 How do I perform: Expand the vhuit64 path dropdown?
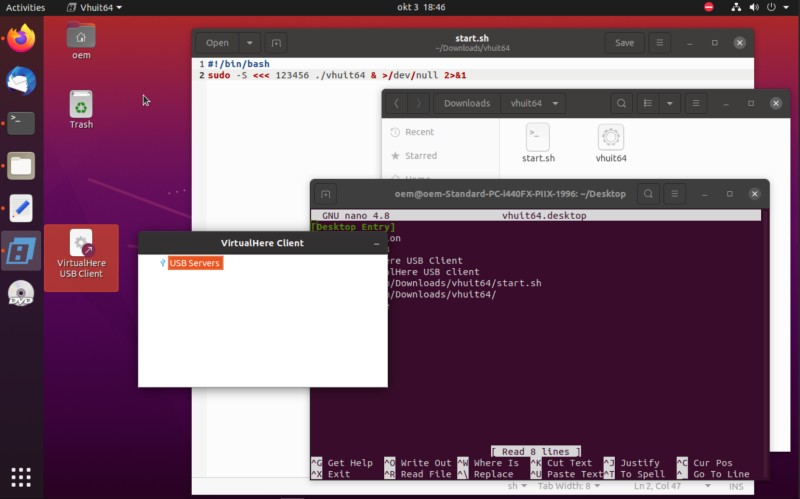pos(555,103)
